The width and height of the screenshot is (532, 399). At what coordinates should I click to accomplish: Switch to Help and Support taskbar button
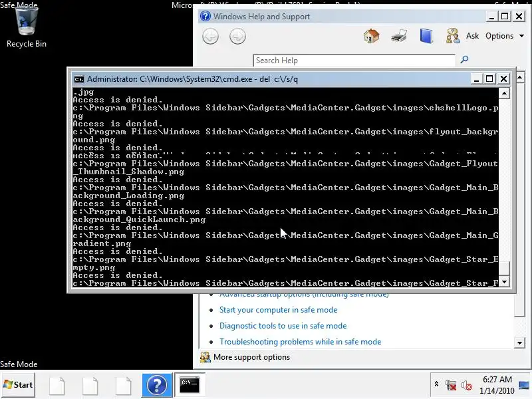(x=157, y=385)
